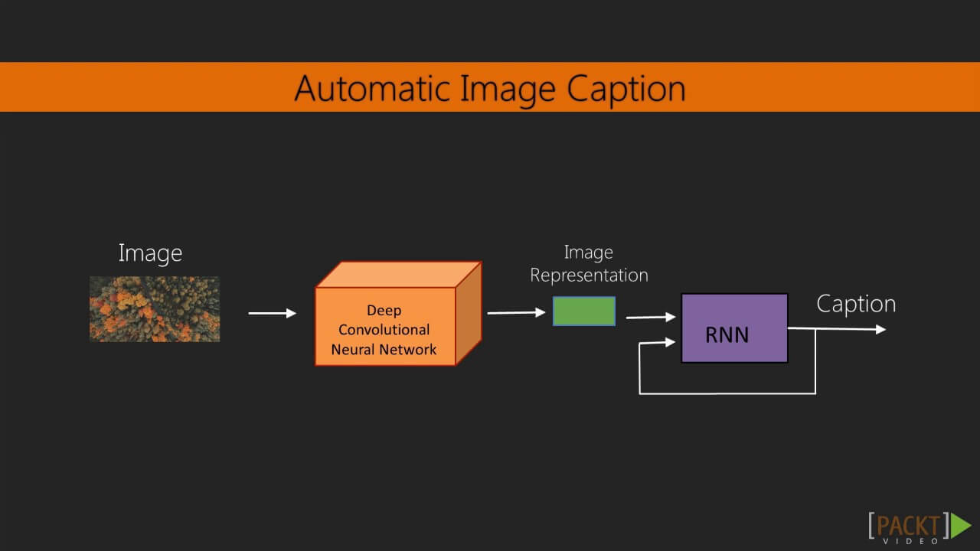Click the 'Caption' output label
980x551 pixels.
[856, 304]
